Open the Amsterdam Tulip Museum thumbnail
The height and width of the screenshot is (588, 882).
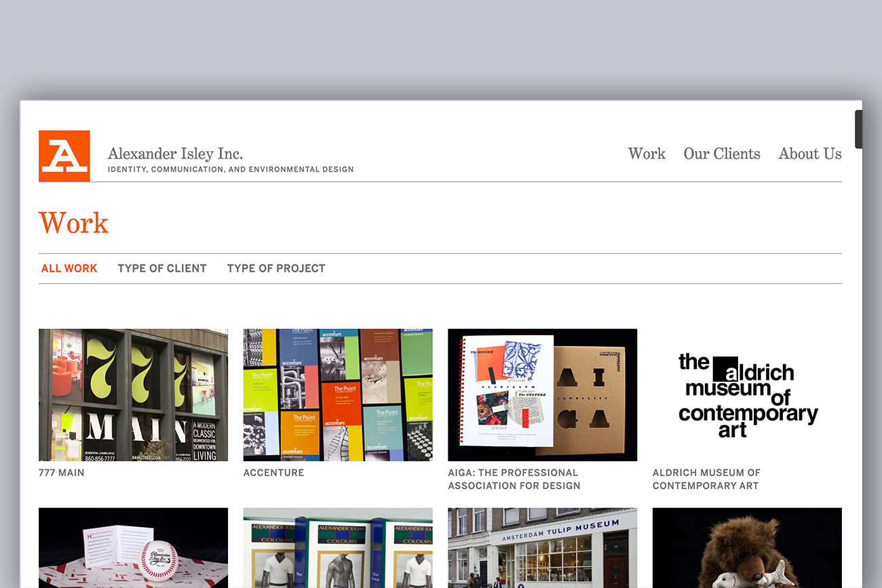coord(542,547)
